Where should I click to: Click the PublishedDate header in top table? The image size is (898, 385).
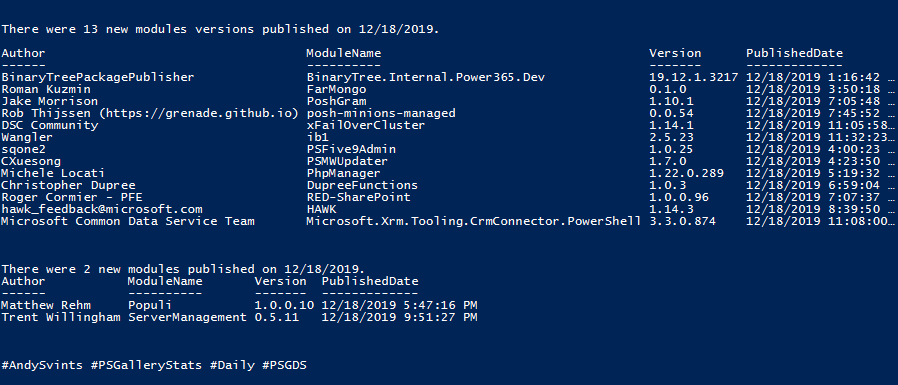click(794, 53)
